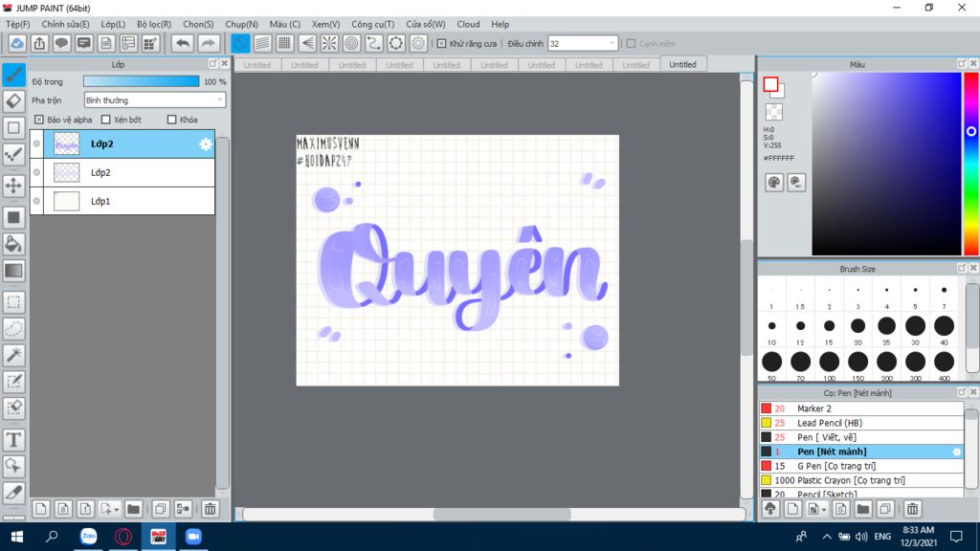Select the rectangular selection tool
Viewport: 980px width, 551px height.
[13, 302]
